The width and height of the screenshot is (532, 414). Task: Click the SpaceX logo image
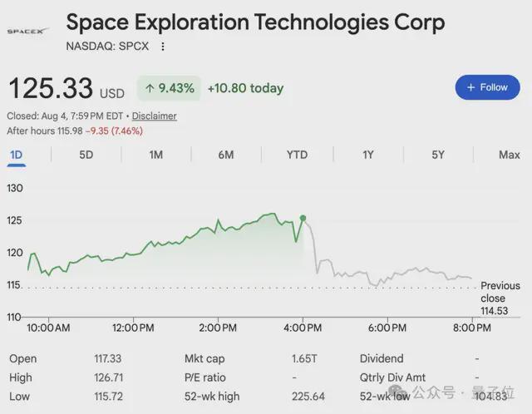tap(28, 32)
